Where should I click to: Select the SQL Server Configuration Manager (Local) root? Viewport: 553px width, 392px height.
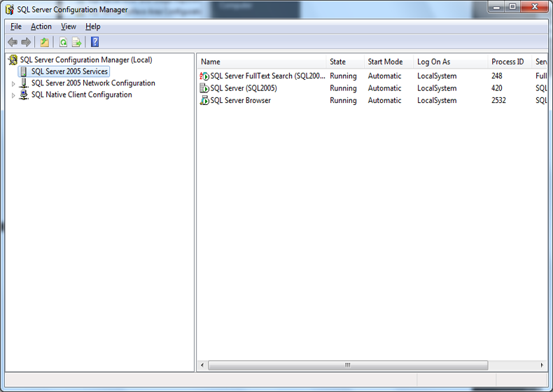click(85, 60)
